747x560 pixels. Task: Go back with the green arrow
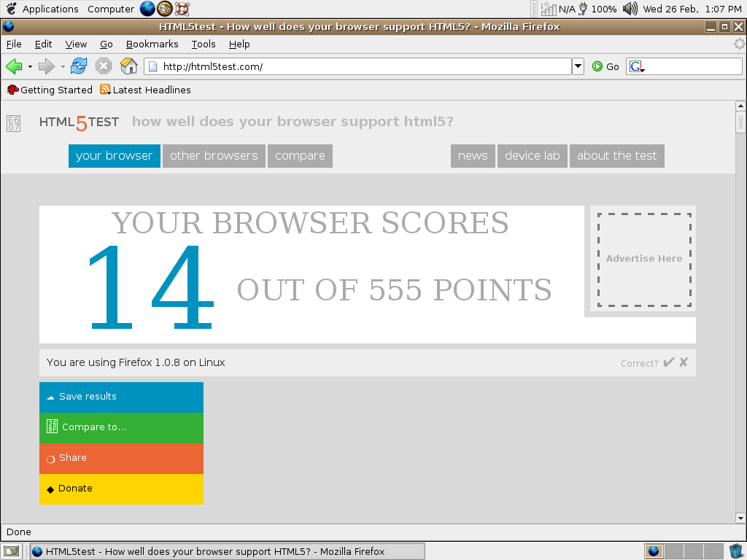point(15,66)
